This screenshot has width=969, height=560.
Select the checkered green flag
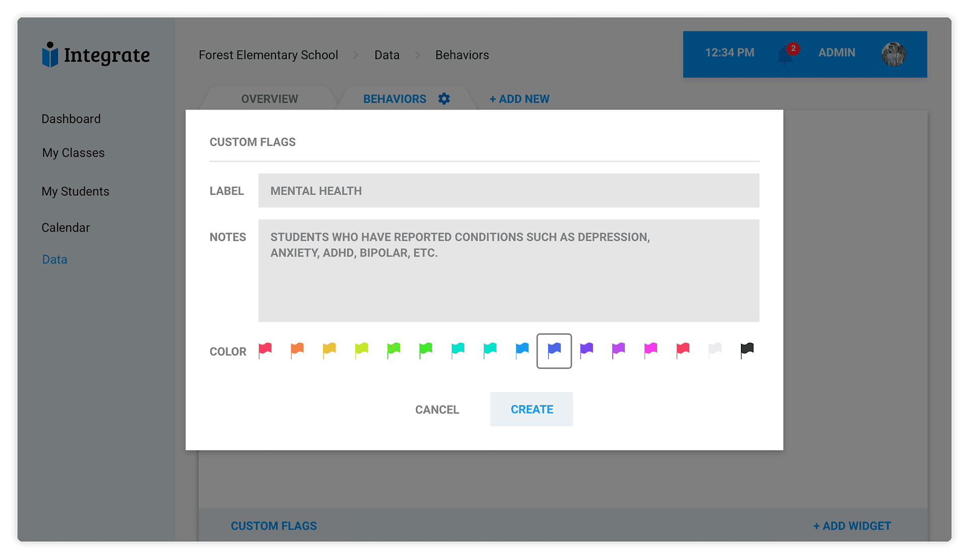(x=394, y=350)
